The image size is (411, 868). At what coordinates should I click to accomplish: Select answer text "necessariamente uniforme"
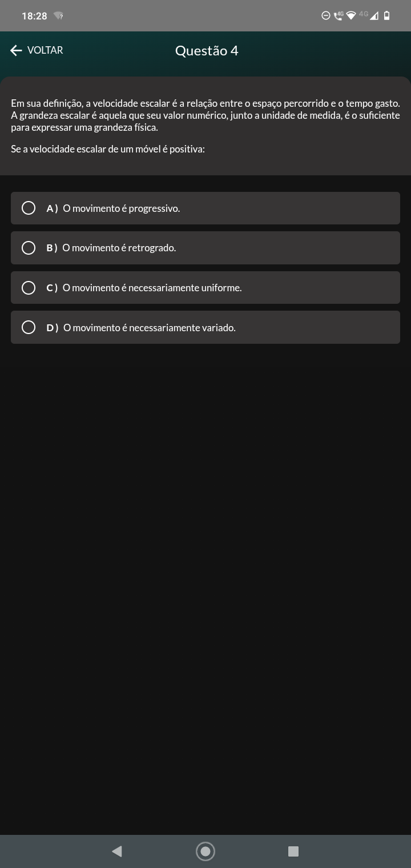pyautogui.click(x=185, y=288)
